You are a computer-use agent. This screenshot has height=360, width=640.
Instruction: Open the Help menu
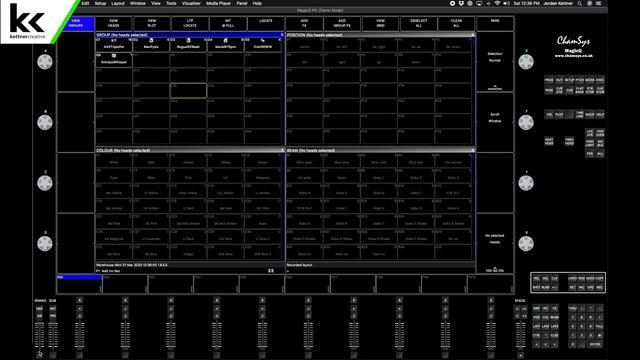point(257,3)
